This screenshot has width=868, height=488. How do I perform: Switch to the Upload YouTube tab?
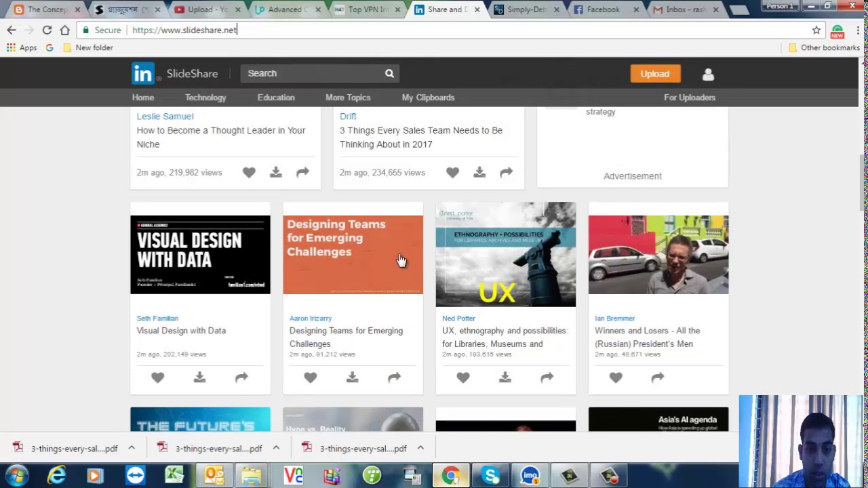click(x=207, y=9)
